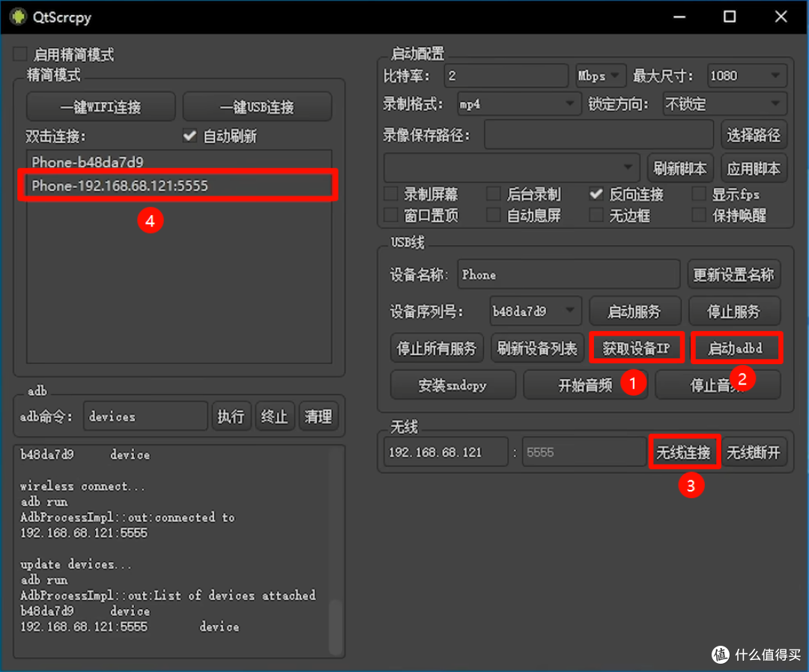The height and width of the screenshot is (672, 809).
Task: Open the 设备序列号 b48da7d9 dropdown
Action: 536,311
